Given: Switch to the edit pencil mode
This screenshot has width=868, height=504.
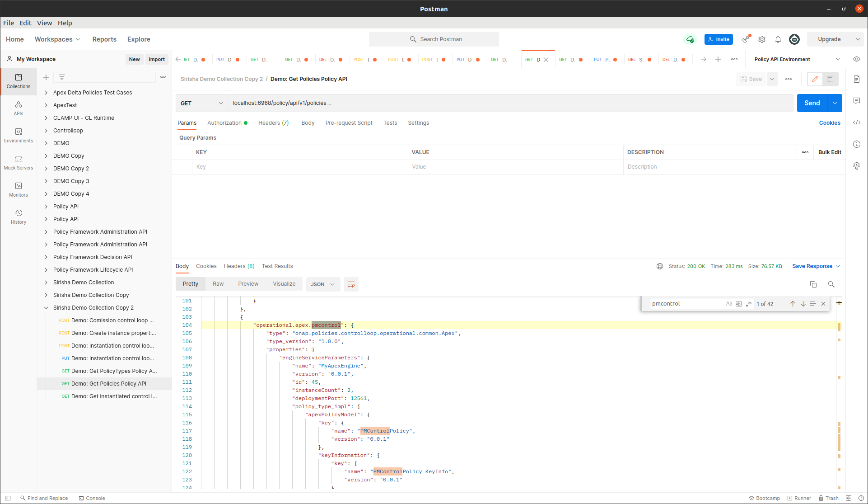Looking at the screenshot, I should (815, 79).
